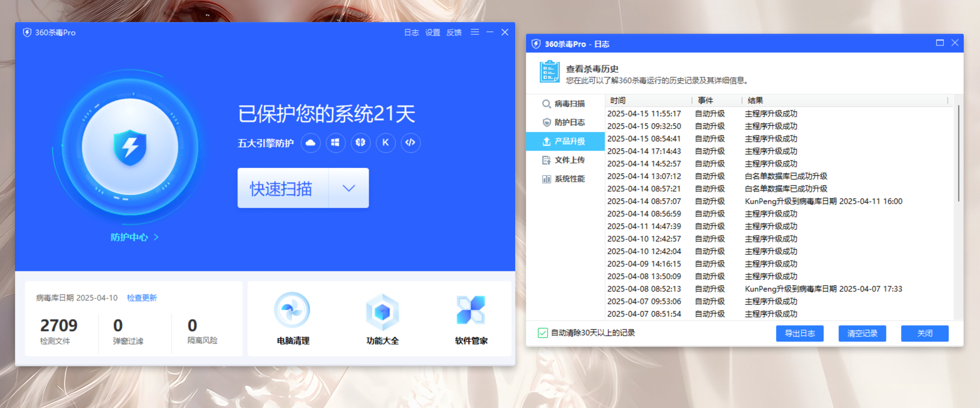Viewport: 980px width, 408px height.
Task: Click the 导出日志 export button
Action: [x=800, y=333]
